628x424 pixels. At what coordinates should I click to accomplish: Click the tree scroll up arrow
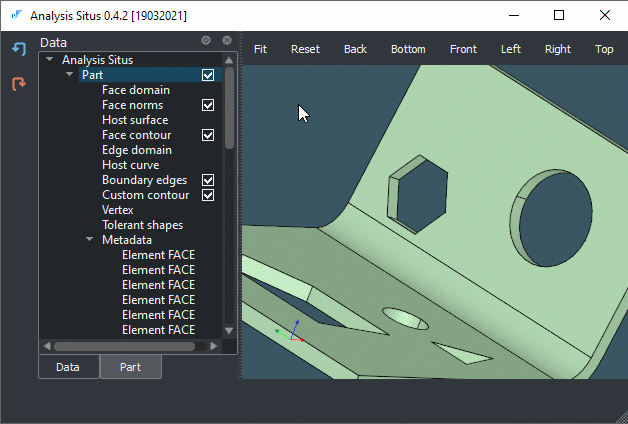click(229, 60)
